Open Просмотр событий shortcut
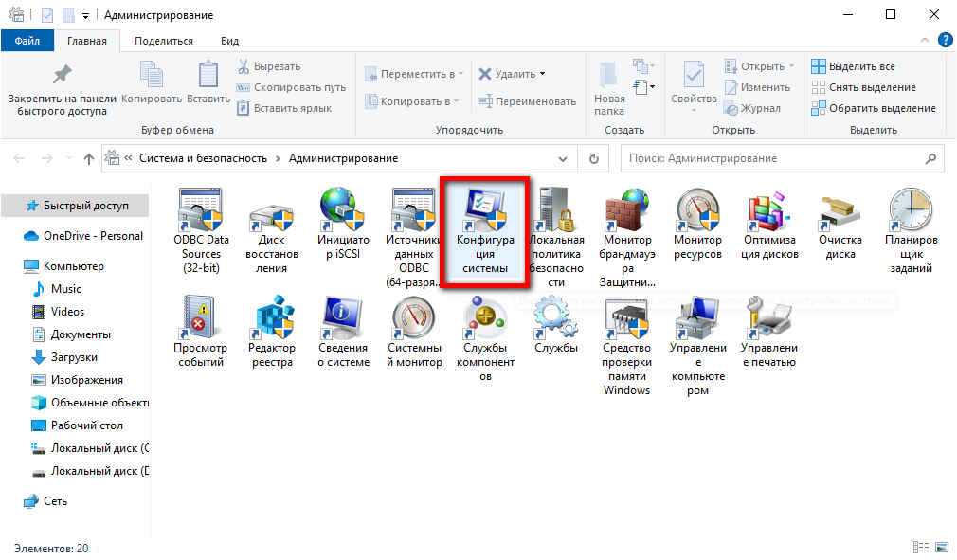Screen dimensions: 957x560 201,331
